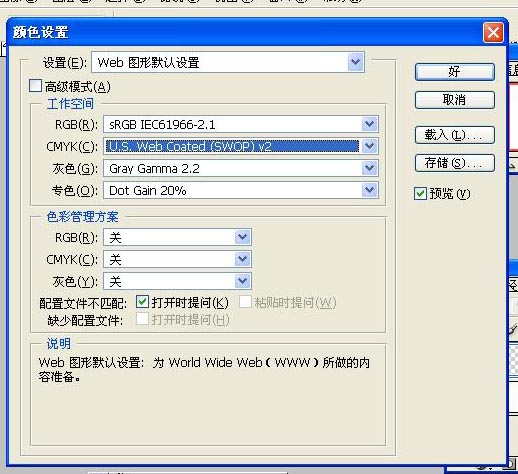Expand the working space RGB profile dropdown
The height and width of the screenshot is (474, 518).
click(x=369, y=125)
